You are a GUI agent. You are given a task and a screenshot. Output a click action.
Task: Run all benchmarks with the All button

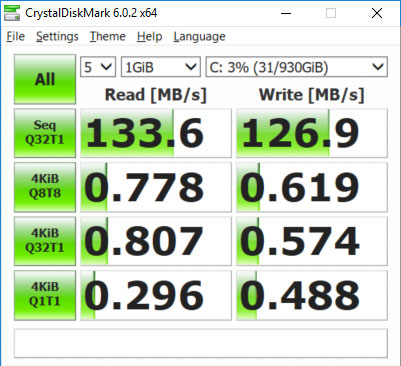coord(45,79)
